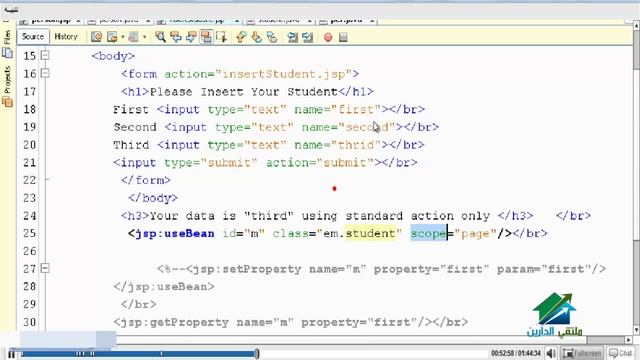
Task: Click 'Please Insert Your Student' heading text
Action: pos(244,91)
